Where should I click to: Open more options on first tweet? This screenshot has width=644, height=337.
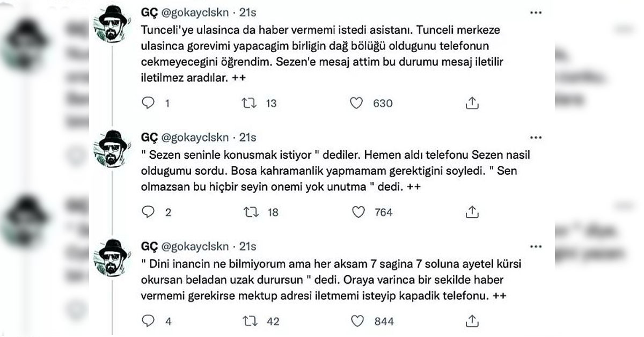tap(536, 12)
